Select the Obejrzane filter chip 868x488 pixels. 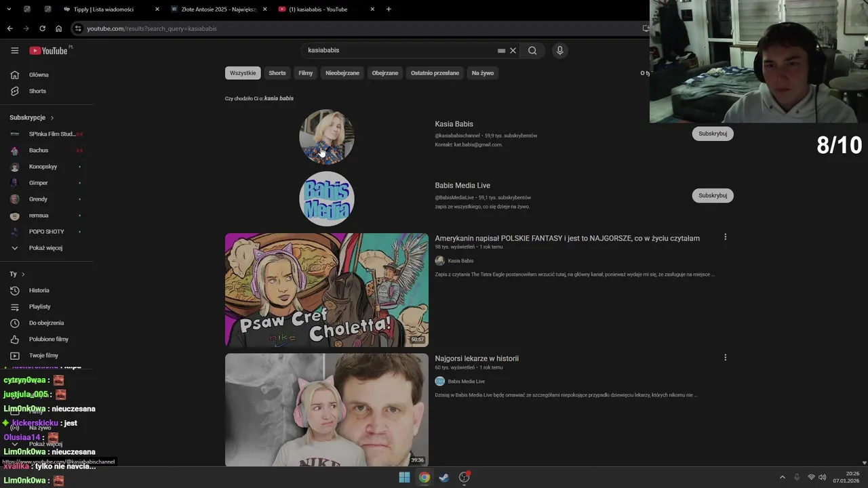(x=385, y=73)
